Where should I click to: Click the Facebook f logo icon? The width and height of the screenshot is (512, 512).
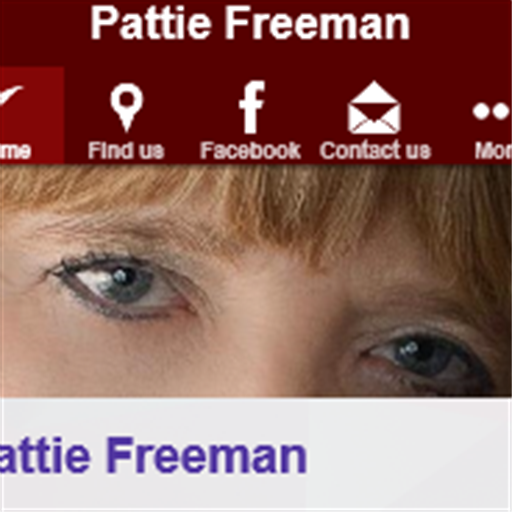pos(252,107)
